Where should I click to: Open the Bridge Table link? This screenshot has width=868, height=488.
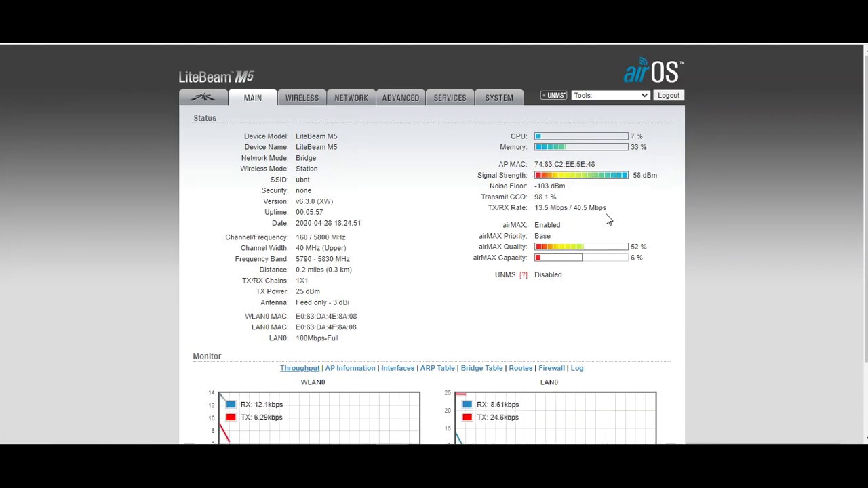481,369
